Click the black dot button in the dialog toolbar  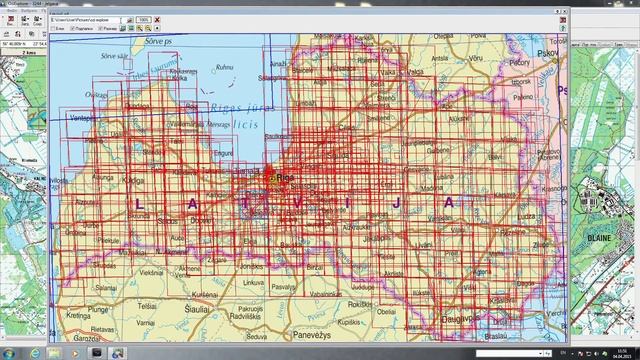(x=157, y=29)
